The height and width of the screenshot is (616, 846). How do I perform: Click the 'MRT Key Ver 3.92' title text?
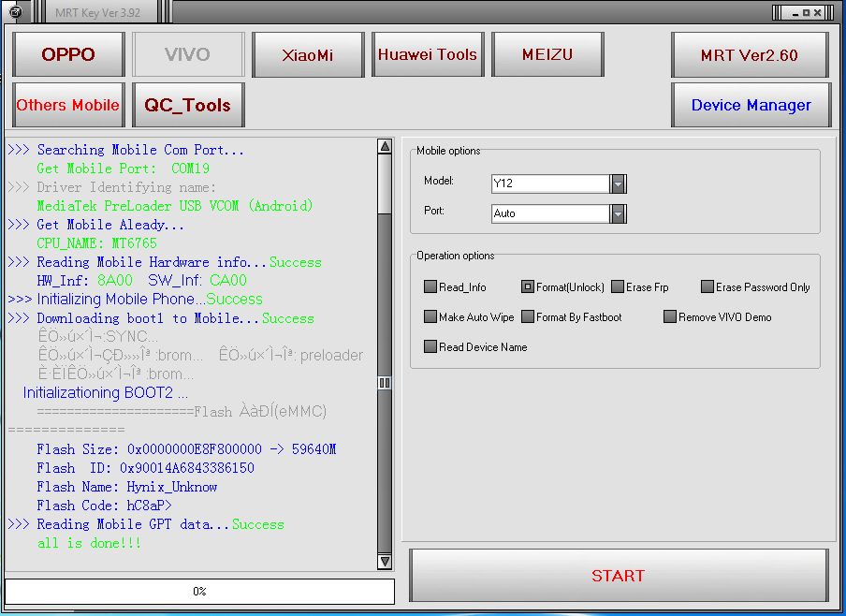(x=97, y=13)
